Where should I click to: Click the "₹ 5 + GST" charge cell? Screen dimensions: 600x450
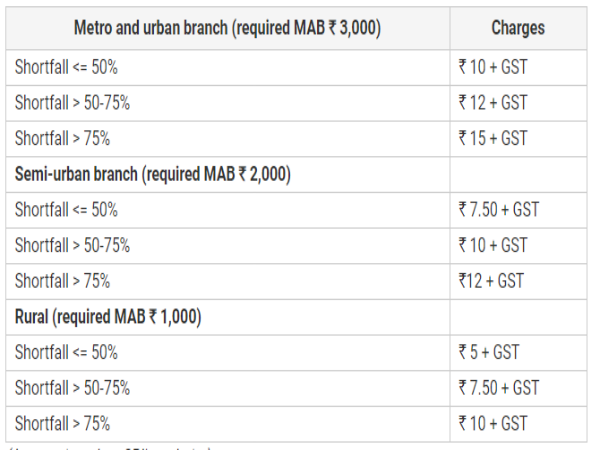click(x=489, y=352)
